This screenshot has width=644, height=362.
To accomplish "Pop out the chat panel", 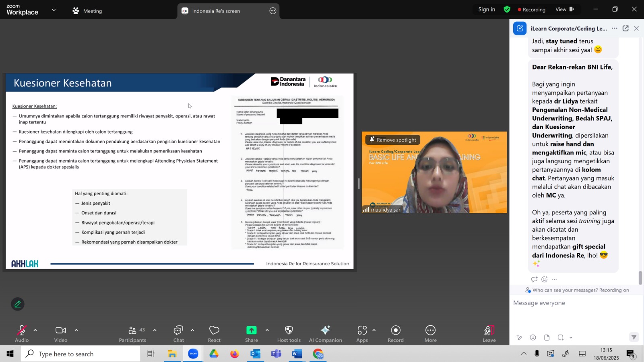I will coord(625,28).
